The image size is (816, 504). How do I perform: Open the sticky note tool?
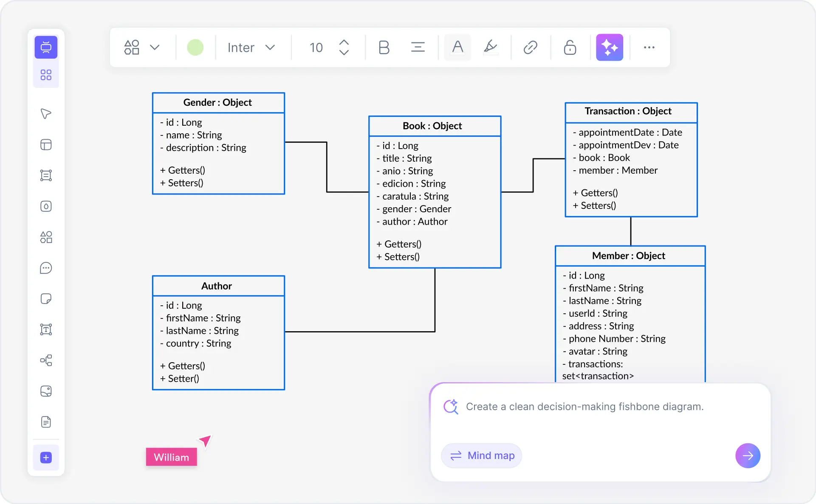pyautogui.click(x=46, y=299)
